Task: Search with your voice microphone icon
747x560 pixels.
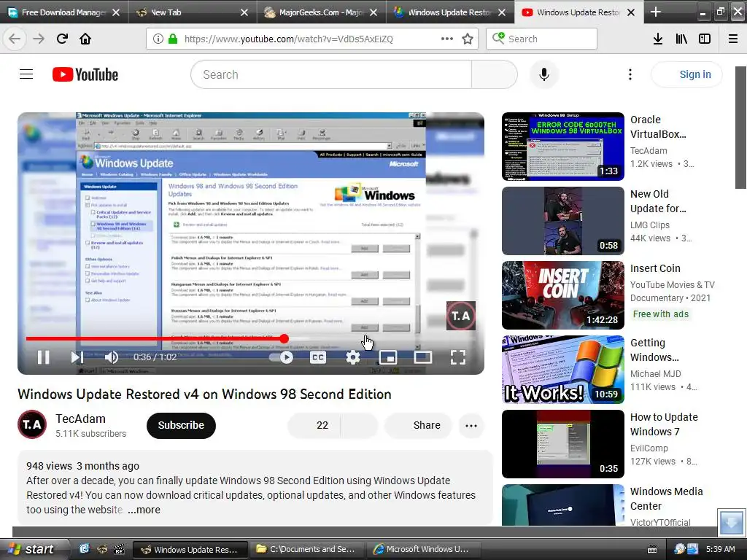Action: pyautogui.click(x=544, y=74)
